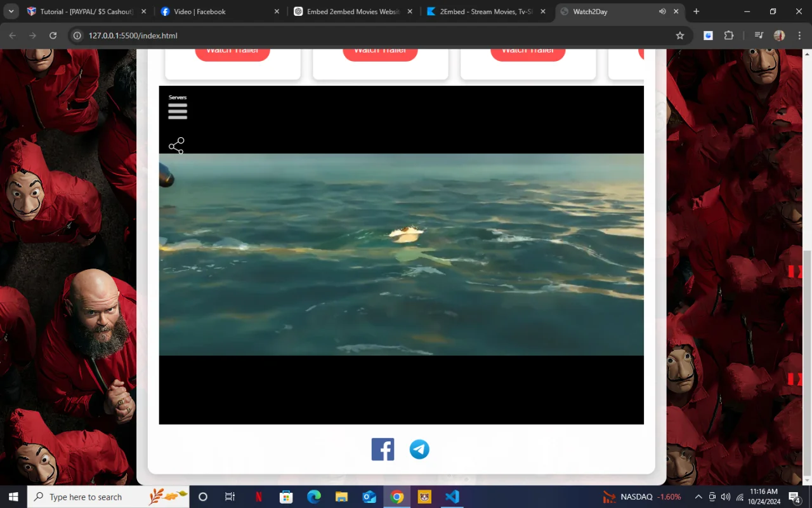Click the page vertical scrollbar thumb

(x=807, y=363)
